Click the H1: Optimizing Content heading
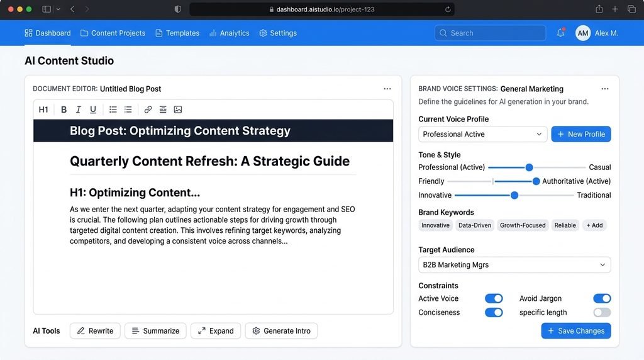The height and width of the screenshot is (360, 644). (x=135, y=193)
